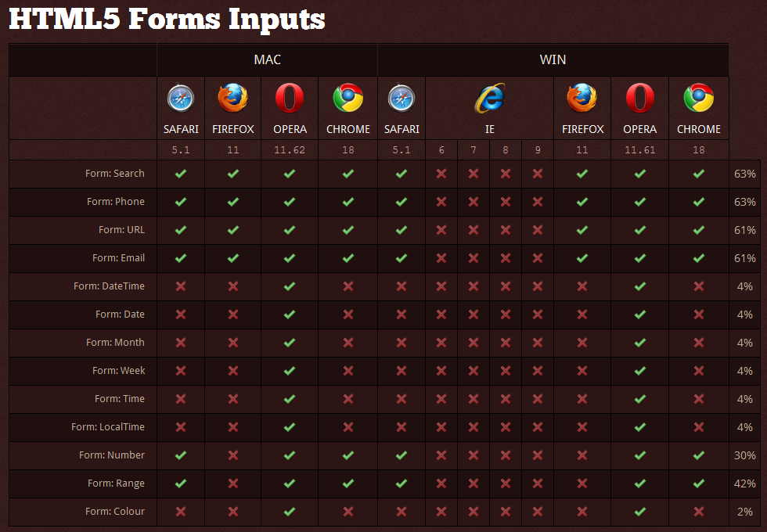The height and width of the screenshot is (532, 767).
Task: Click the Form: DateTime row label
Action: (x=109, y=286)
